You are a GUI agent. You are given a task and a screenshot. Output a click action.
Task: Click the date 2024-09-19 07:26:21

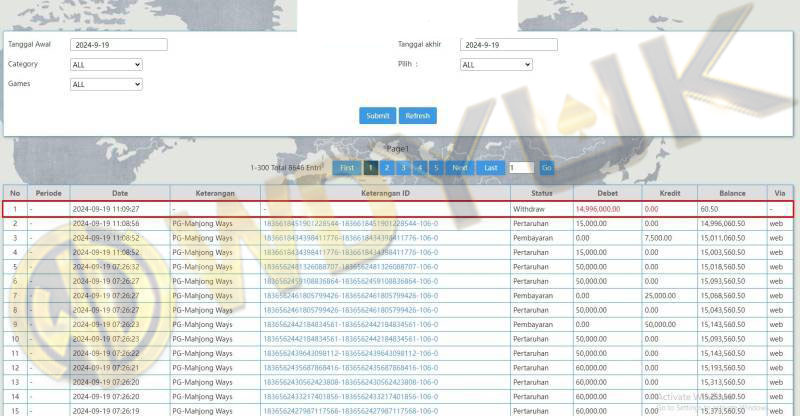pos(106,368)
